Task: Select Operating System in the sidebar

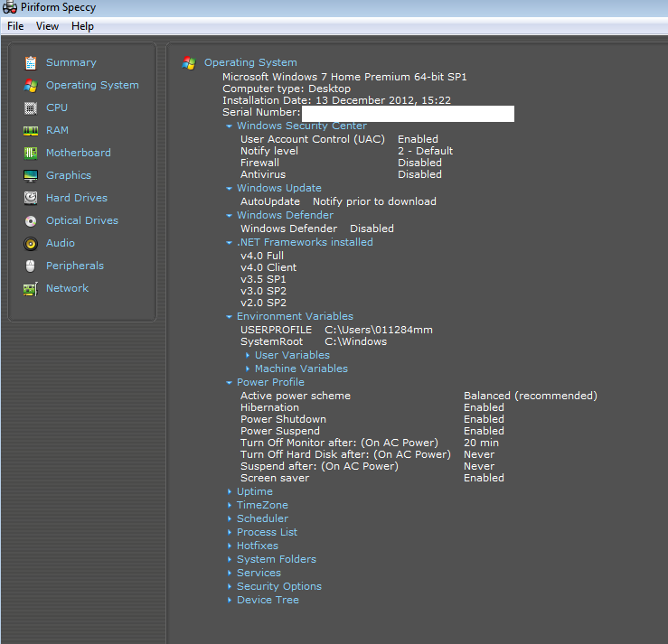Action: 92,85
